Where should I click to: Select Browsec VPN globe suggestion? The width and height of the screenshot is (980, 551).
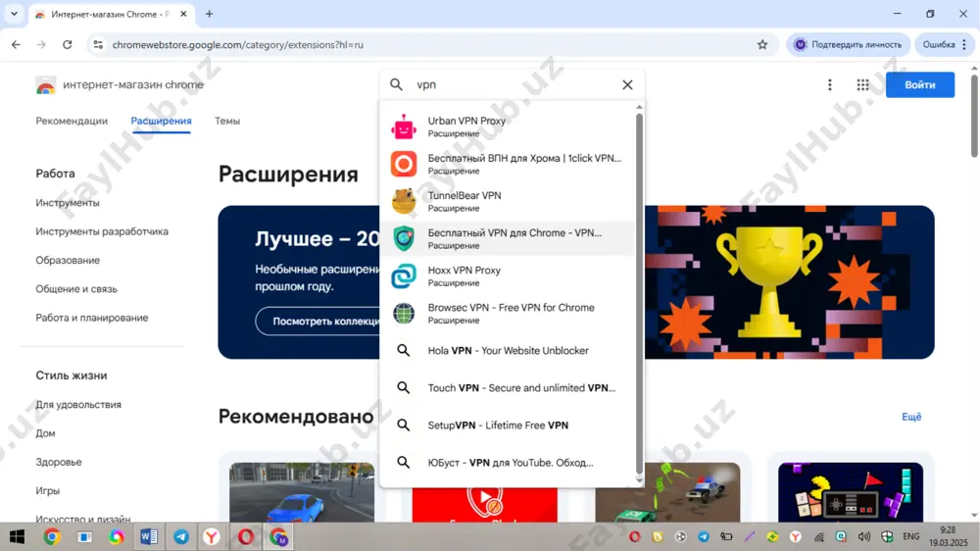tap(508, 314)
